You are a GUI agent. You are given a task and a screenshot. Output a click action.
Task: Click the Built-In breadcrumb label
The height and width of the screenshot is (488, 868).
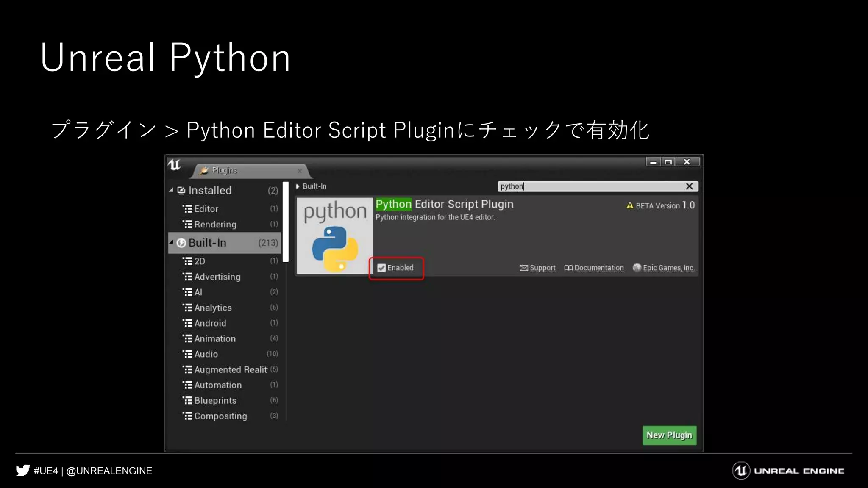tap(314, 186)
